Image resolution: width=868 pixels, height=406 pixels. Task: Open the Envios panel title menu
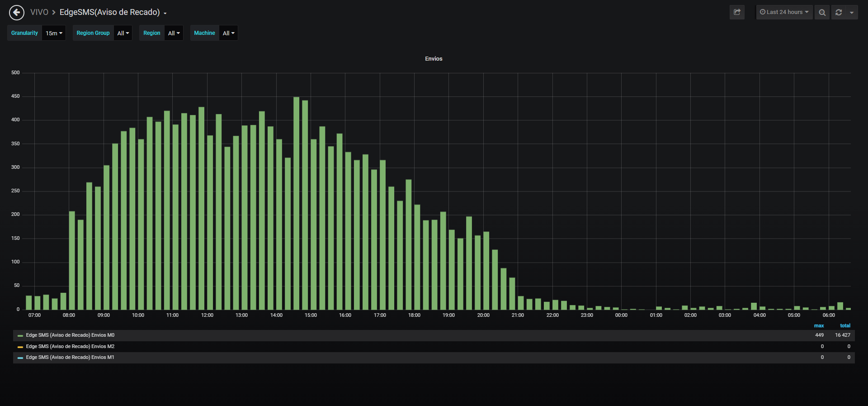click(x=434, y=59)
